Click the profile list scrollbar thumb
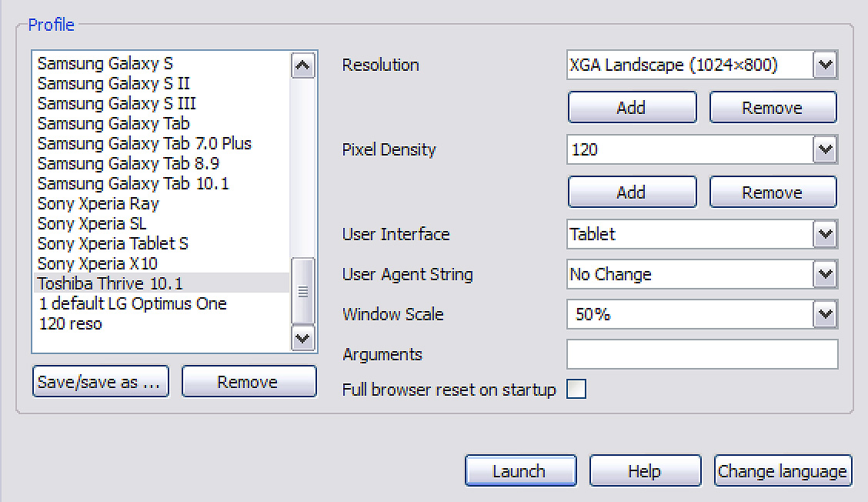Screen dimensions: 868x502 click(303, 291)
